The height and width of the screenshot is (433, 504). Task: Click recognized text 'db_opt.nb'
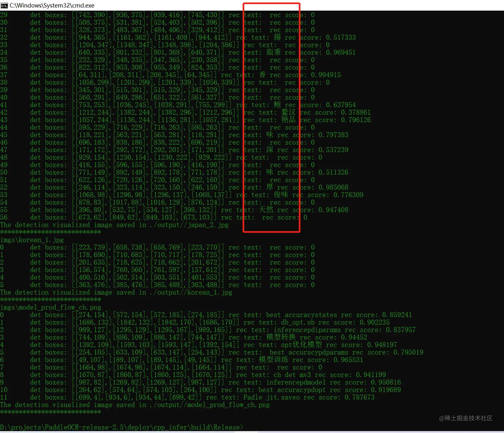298,322
